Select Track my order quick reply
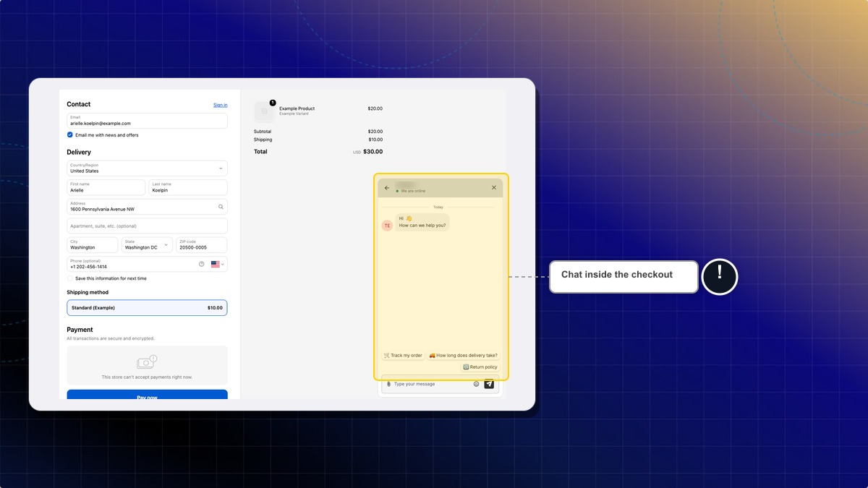The image size is (868, 488). (403, 356)
